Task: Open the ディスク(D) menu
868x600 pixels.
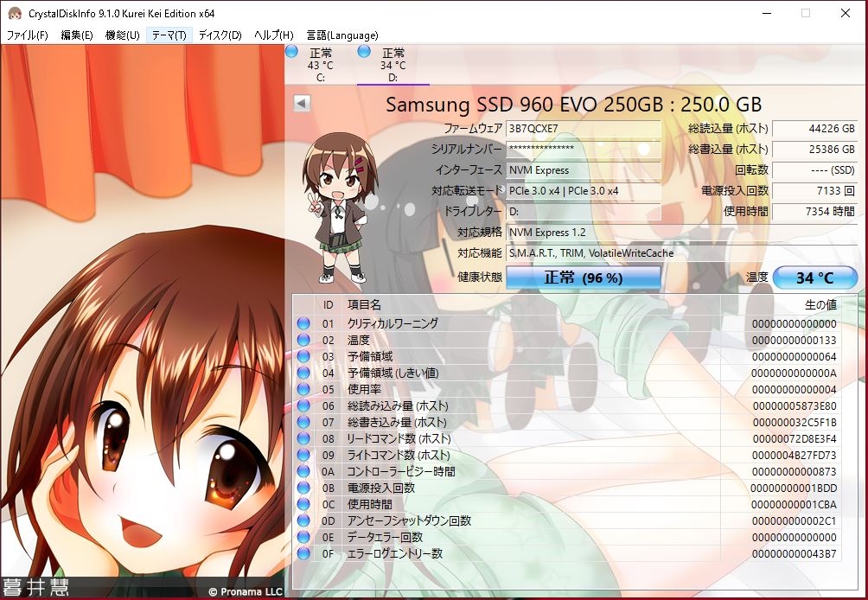Action: tap(220, 35)
